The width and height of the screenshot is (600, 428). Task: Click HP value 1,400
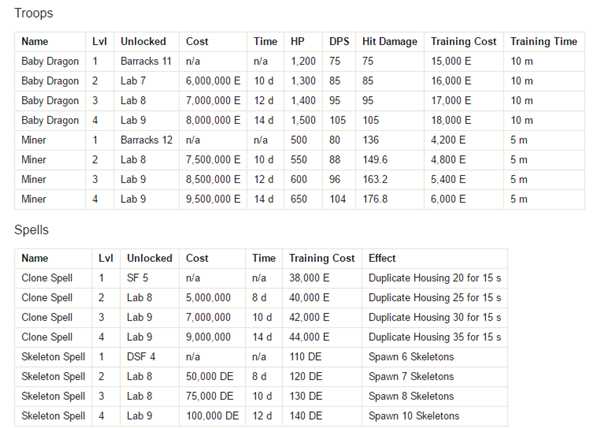pyautogui.click(x=303, y=101)
